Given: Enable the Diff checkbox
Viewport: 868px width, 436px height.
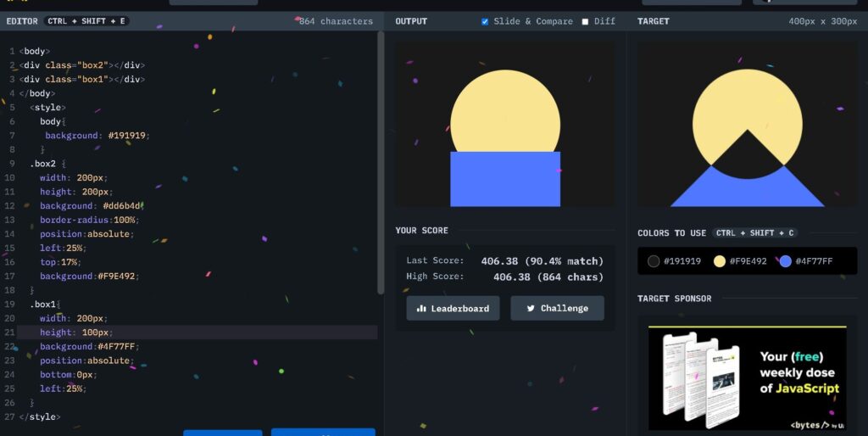Looking at the screenshot, I should (585, 21).
